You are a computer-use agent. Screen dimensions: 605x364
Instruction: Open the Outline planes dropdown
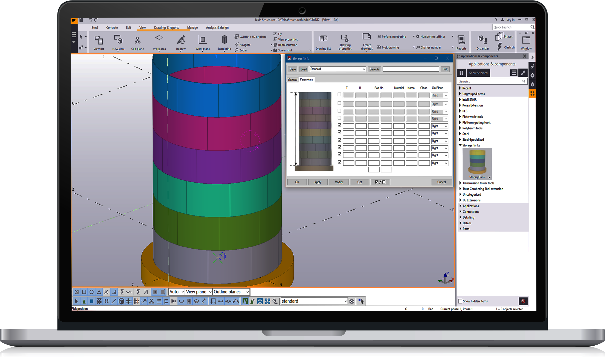231,292
